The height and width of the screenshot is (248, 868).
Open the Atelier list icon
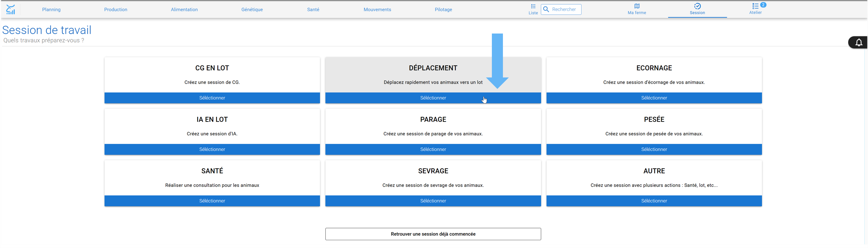pyautogui.click(x=755, y=6)
